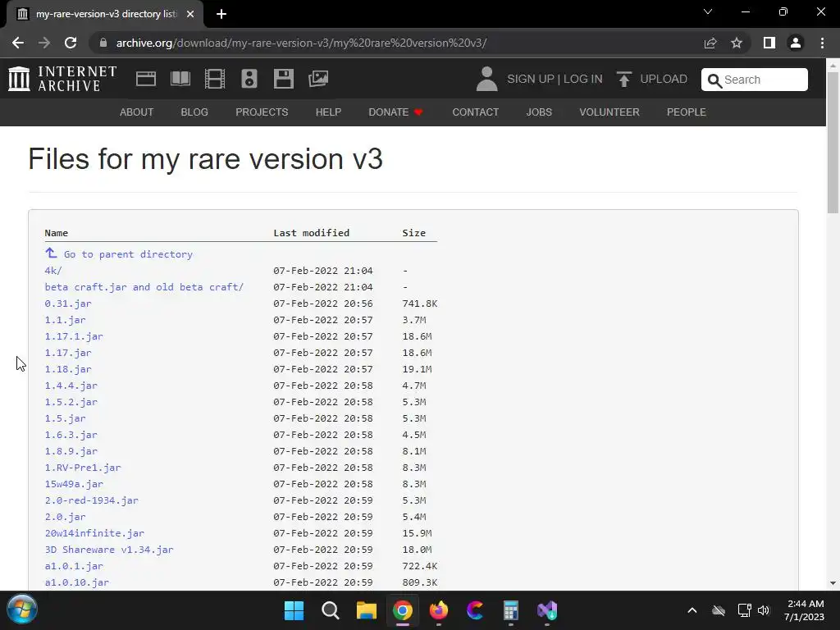840x630 pixels.
Task: Open Chrome profile icon
Action: [796, 43]
